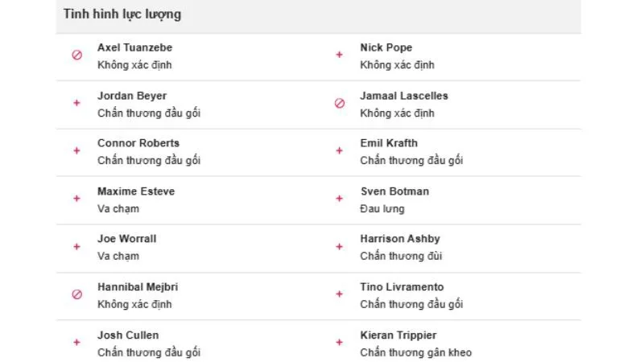Click 'Chấn thương gân kheo' status text

tap(416, 352)
